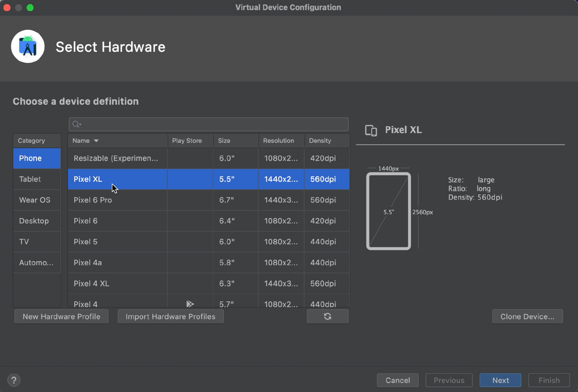This screenshot has width=578, height=392.
Task: Click 1440x2... resolution of Pixel XL
Action: coord(281,179)
